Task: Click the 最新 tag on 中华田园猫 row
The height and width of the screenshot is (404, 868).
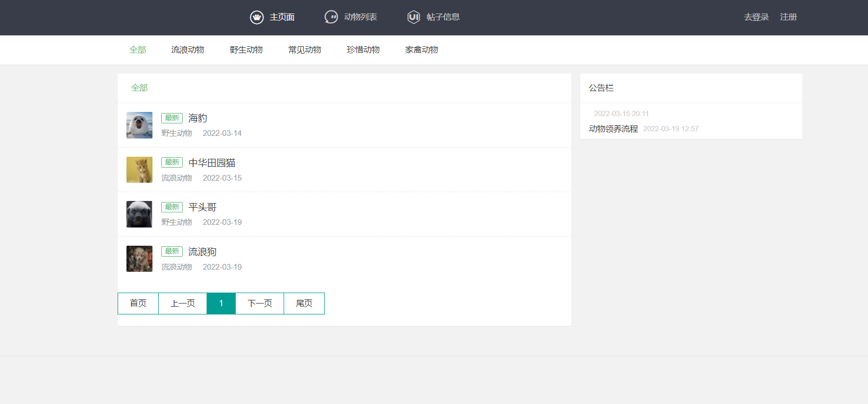Action: 172,162
